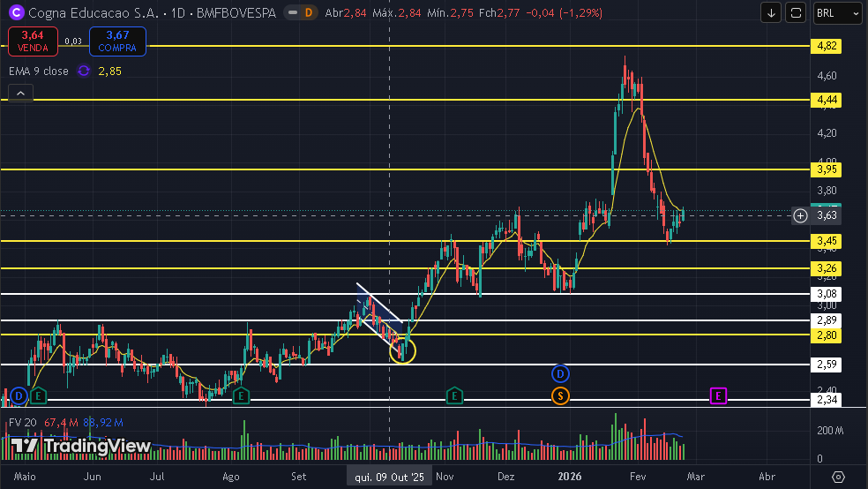Click the Set label on the time axis
868x489 pixels.
[298, 477]
